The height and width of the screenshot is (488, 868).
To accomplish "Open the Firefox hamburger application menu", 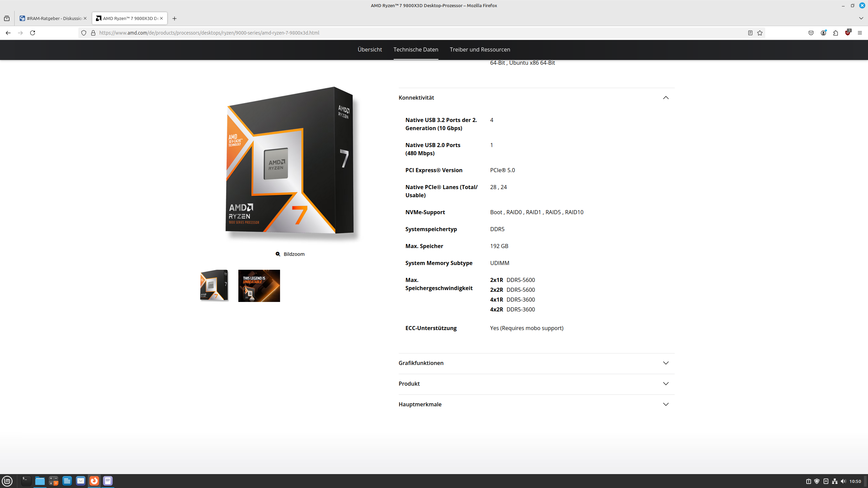I will 860,33.
